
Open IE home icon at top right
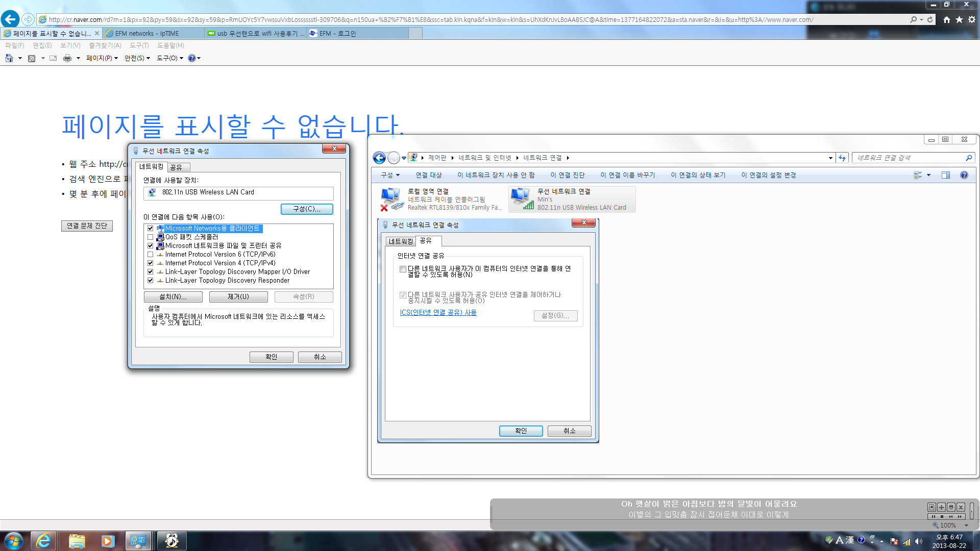[947, 19]
